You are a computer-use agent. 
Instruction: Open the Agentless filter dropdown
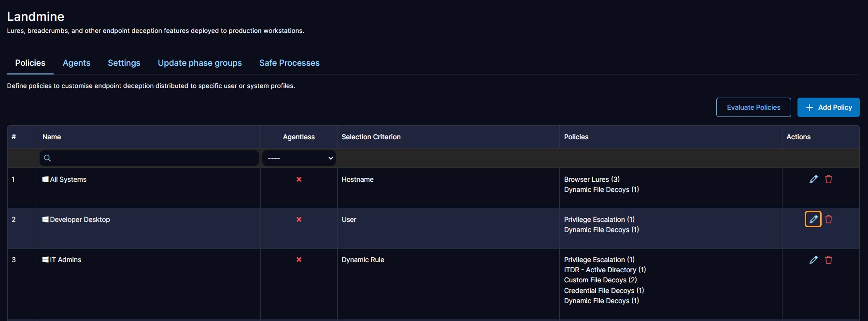pos(299,158)
